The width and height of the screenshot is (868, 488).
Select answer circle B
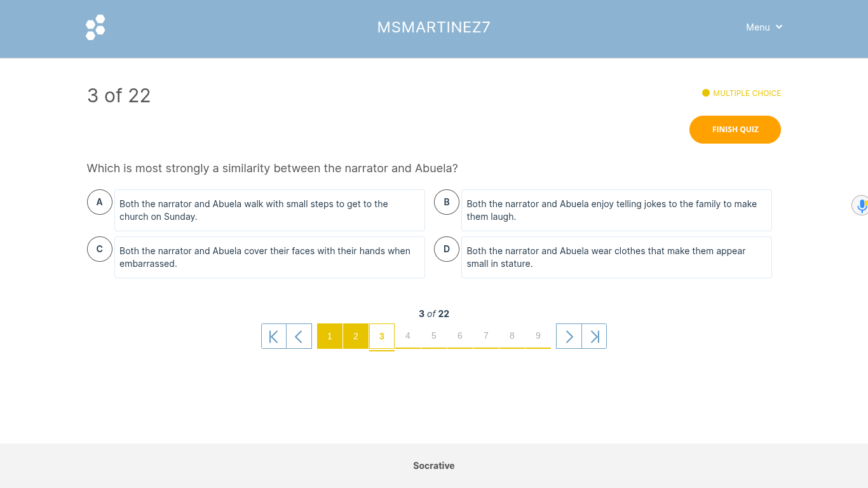click(447, 202)
